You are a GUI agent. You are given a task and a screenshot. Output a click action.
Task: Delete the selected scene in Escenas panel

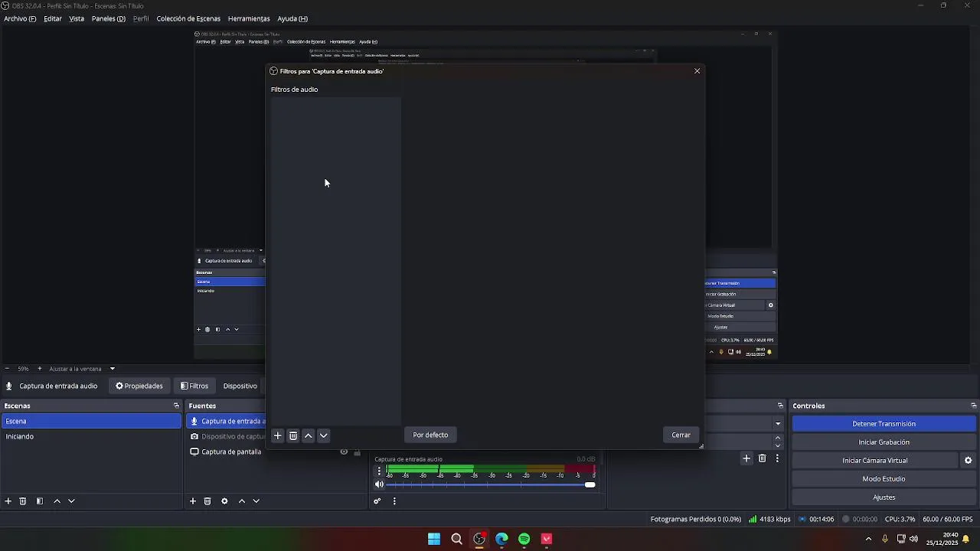click(23, 501)
